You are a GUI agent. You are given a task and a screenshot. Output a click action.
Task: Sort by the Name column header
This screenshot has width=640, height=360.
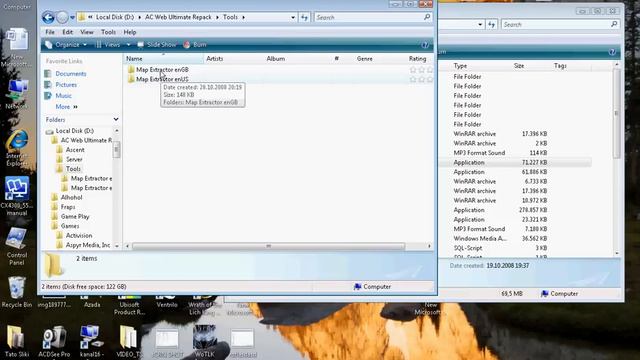pos(163,59)
